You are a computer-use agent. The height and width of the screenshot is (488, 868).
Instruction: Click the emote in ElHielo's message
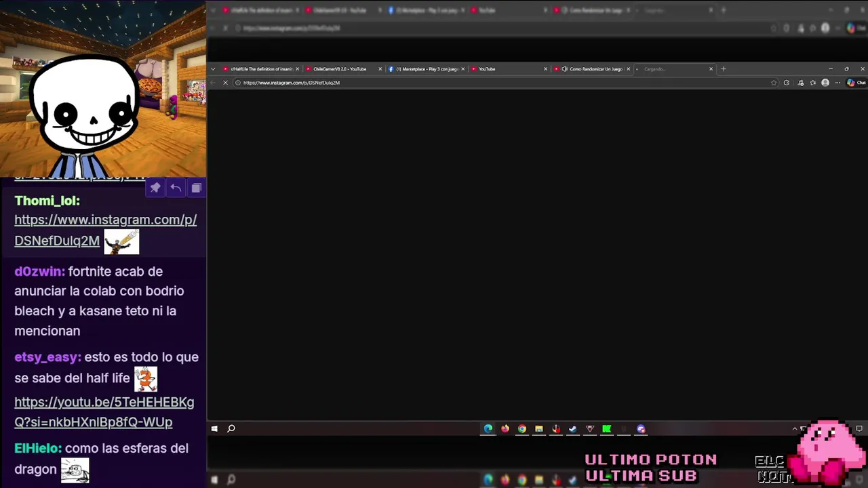click(75, 470)
